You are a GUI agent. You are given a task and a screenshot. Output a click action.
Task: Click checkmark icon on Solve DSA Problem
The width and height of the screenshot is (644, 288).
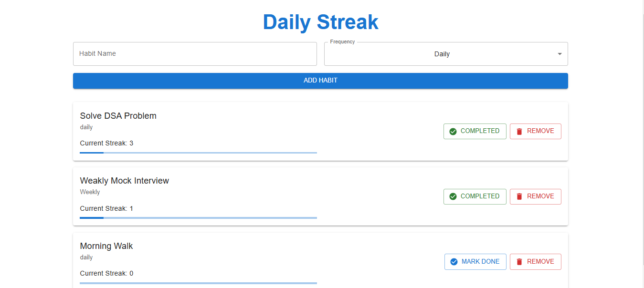click(453, 131)
